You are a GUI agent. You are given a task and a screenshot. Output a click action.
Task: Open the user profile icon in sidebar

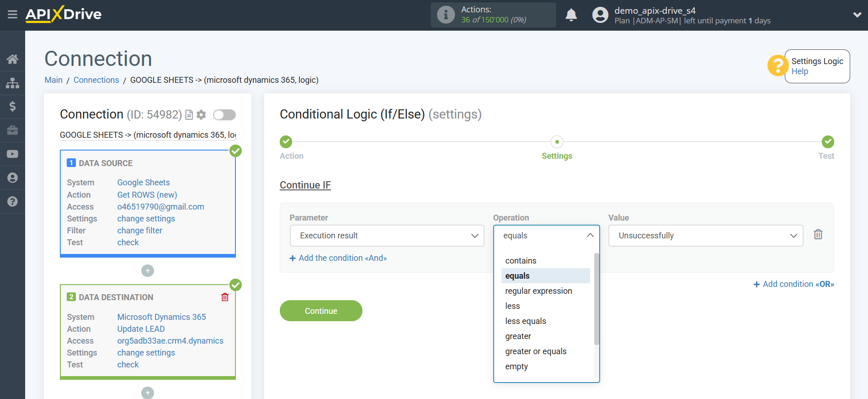tap(12, 178)
